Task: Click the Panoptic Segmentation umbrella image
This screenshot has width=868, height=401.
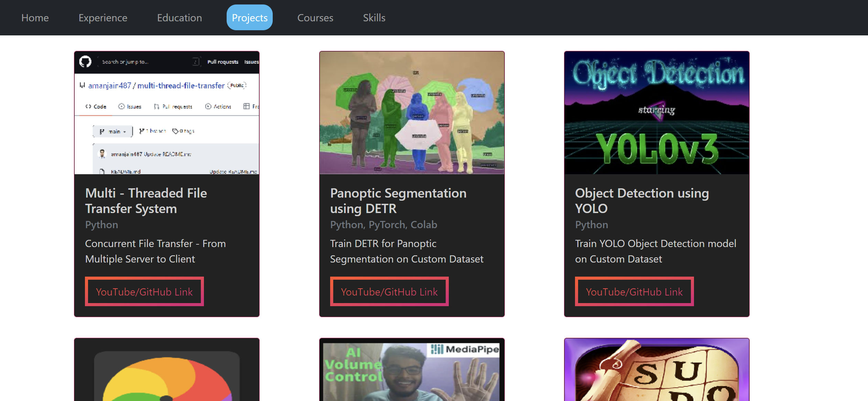Action: pyautogui.click(x=412, y=113)
